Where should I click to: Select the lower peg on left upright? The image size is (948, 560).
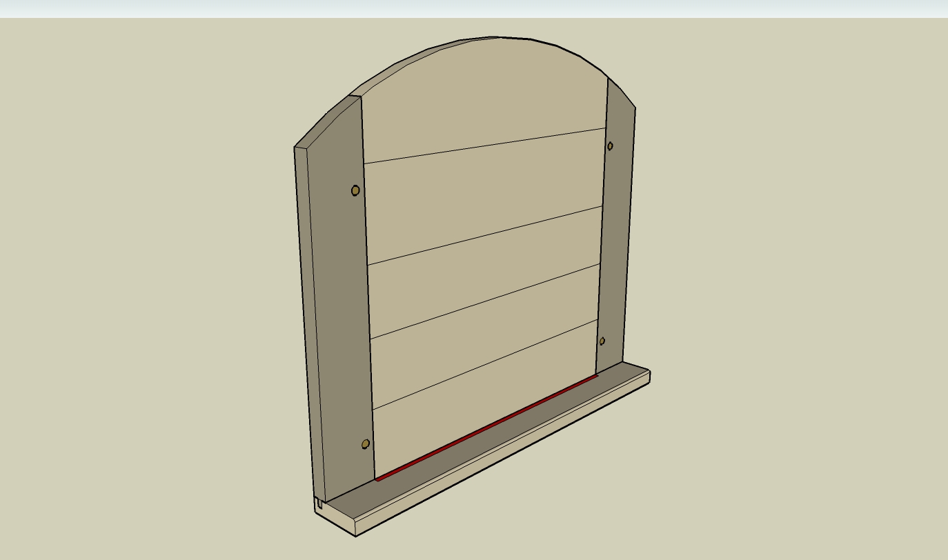tap(366, 444)
